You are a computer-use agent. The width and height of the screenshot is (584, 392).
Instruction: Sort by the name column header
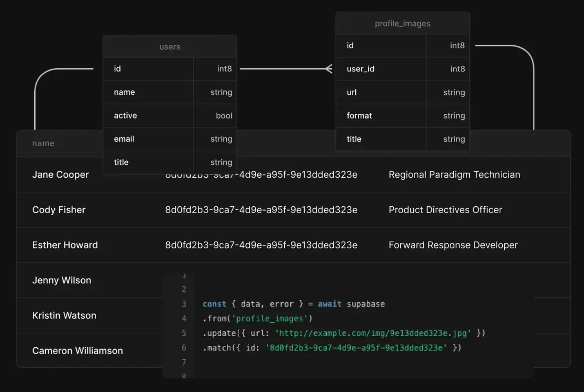pyautogui.click(x=43, y=143)
